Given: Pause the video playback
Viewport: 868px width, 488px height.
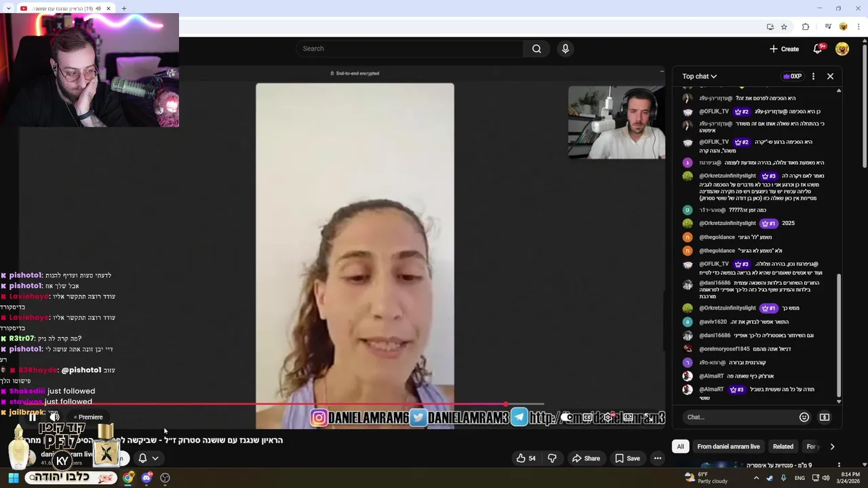Looking at the screenshot, I should [32, 418].
